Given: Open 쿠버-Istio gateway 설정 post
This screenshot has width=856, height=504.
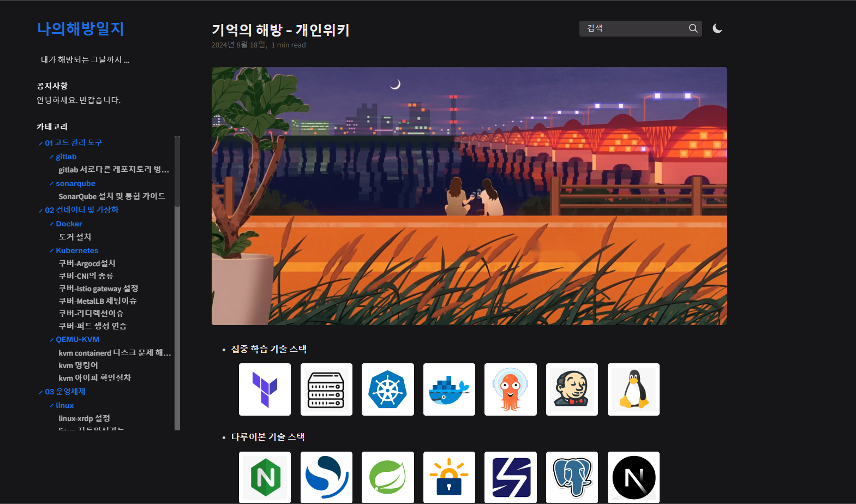Looking at the screenshot, I should 99,289.
